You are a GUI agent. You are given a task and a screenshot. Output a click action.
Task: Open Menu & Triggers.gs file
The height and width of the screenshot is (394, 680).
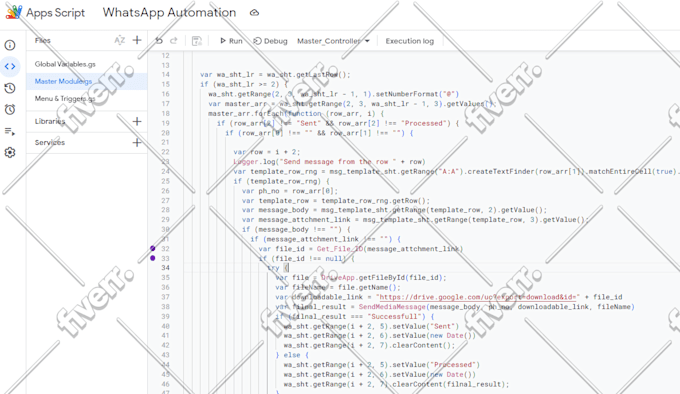pos(65,99)
